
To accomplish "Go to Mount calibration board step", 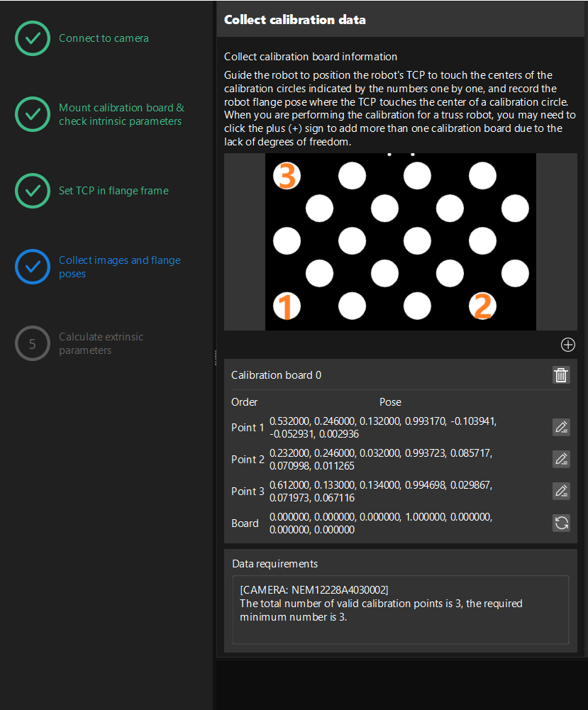I will [121, 114].
